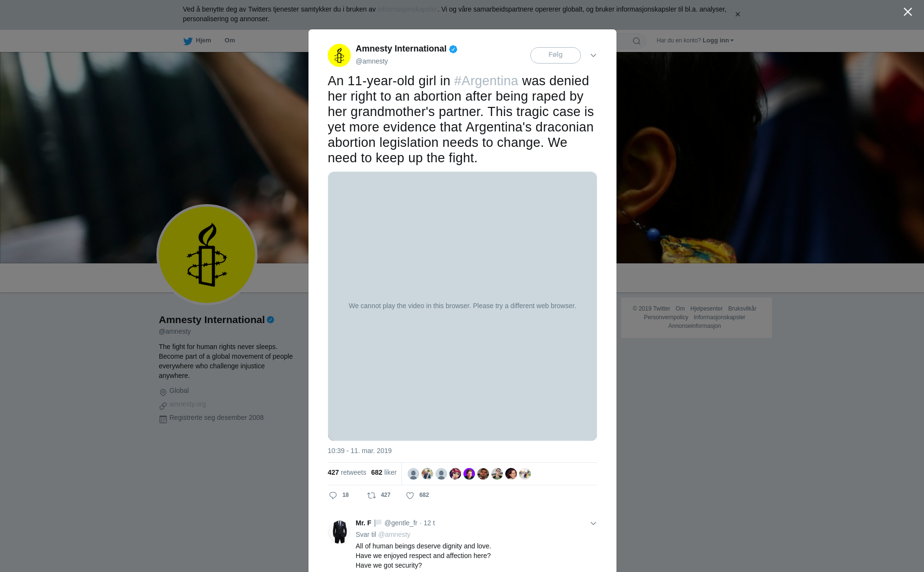Like the tweet with heart icon
Screen dimensions: 924x572
[410, 495]
